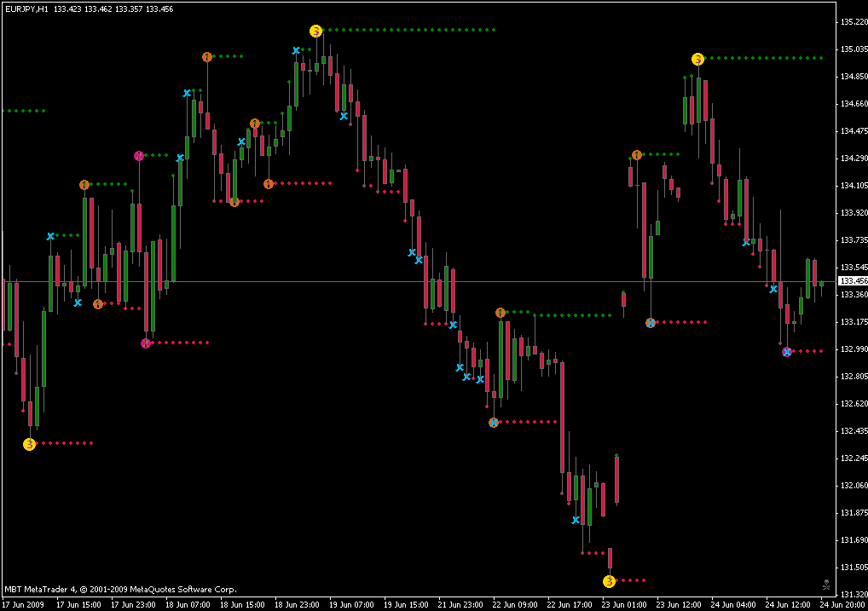Select the yellow 3 marker at the chart's highest peak
Image resolution: width=868 pixels, height=611 pixels.
(x=315, y=31)
